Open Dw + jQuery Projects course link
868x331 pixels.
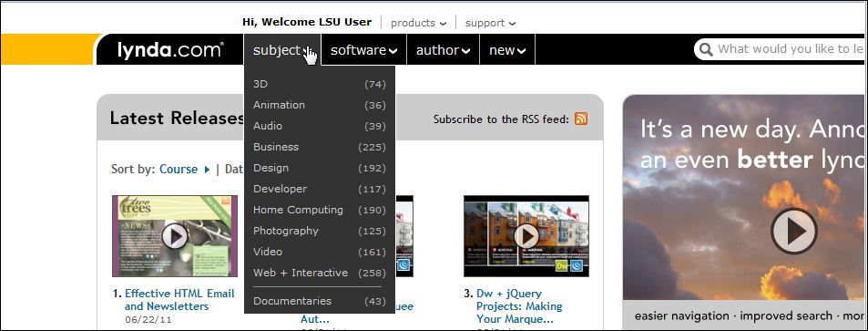[x=519, y=306]
